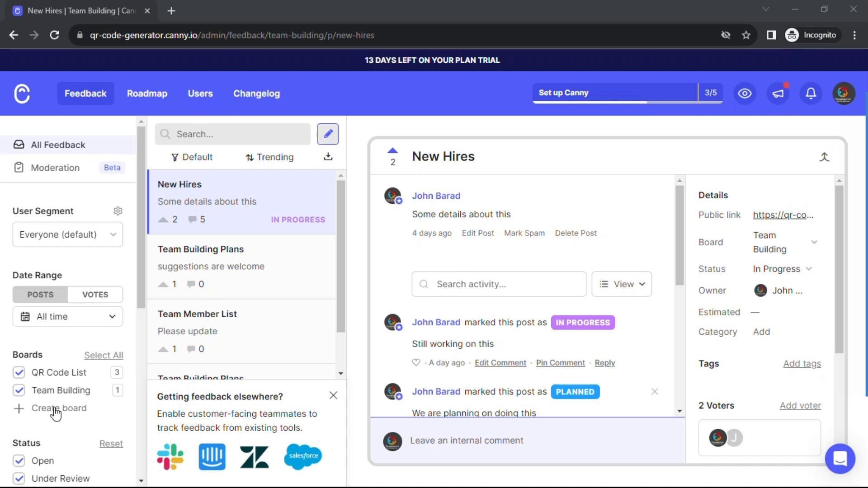Viewport: 868px width, 488px height.
Task: Click the export download icon
Action: [x=328, y=156]
